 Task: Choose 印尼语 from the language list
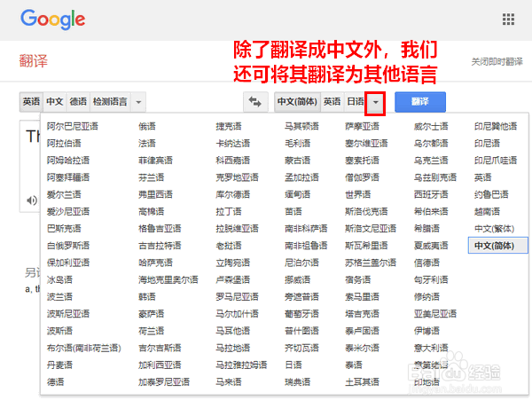point(487,144)
